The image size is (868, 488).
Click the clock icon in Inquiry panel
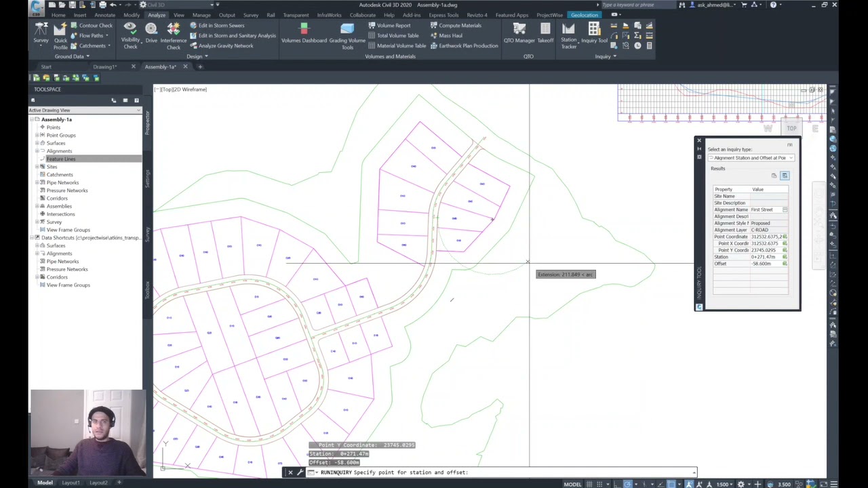637,45
